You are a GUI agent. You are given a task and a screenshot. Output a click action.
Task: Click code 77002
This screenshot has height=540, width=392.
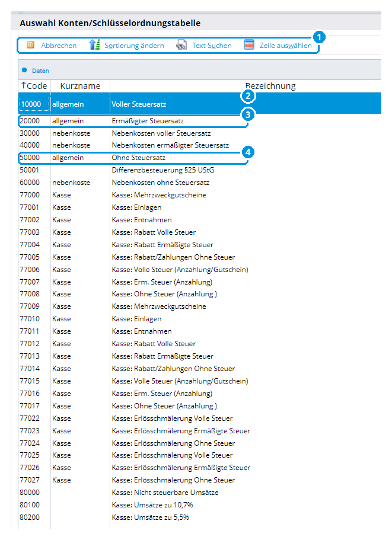coord(30,220)
